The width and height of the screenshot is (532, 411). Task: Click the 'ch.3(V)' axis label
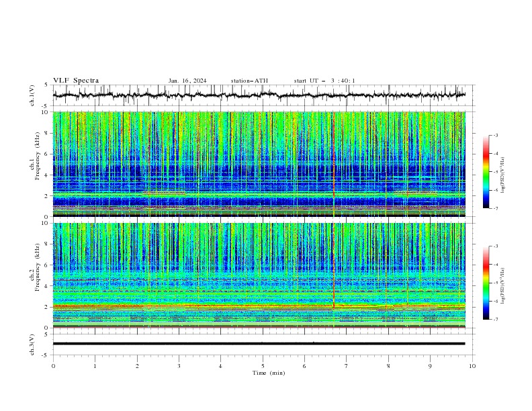pyautogui.click(x=32, y=345)
